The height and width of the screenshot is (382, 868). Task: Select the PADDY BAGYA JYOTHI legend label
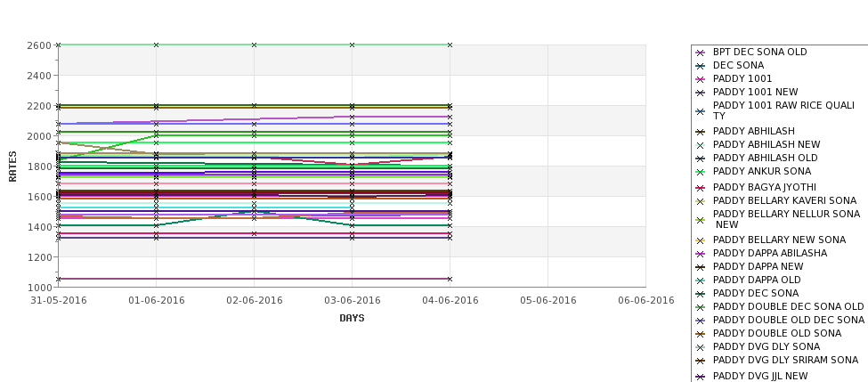(x=765, y=187)
